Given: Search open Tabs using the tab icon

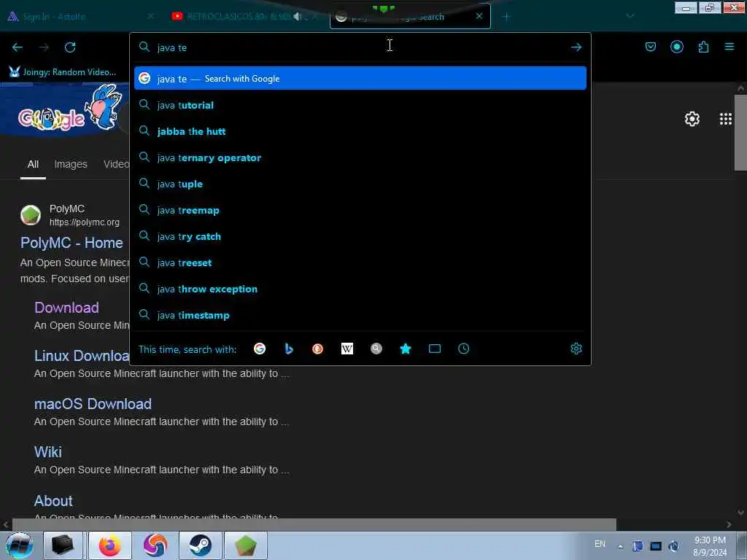Looking at the screenshot, I should click(x=435, y=349).
